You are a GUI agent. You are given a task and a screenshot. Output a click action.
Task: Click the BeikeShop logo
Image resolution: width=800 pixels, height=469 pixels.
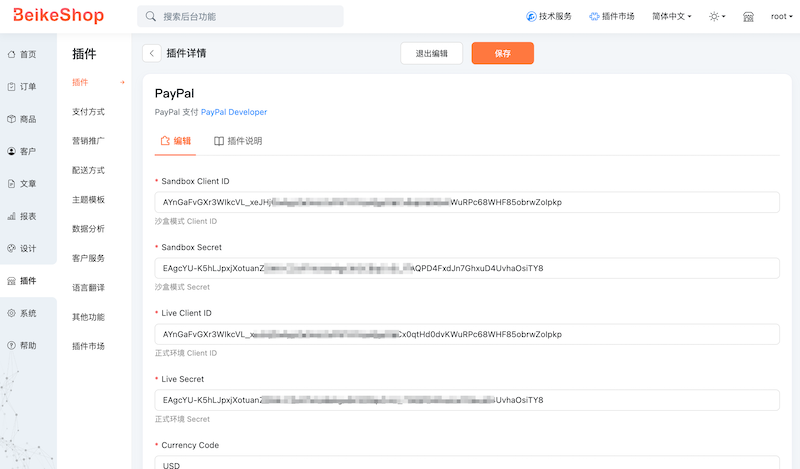[59, 15]
